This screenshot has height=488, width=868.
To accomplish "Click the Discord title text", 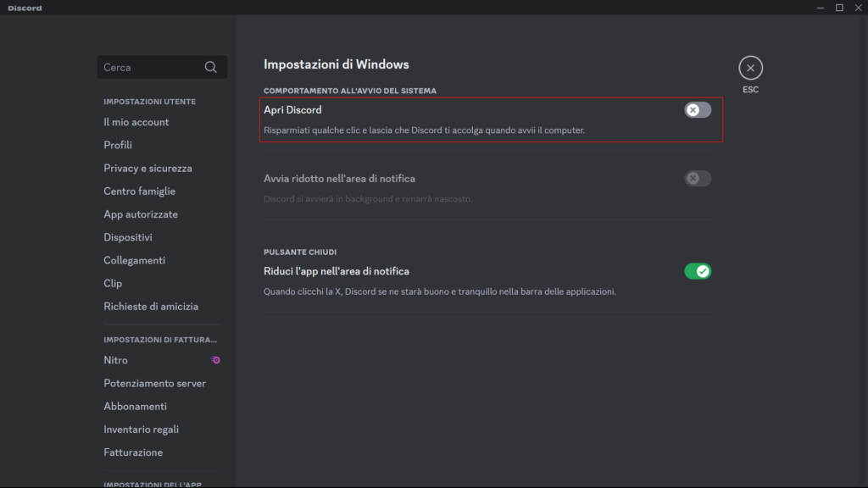I will pyautogui.click(x=25, y=8).
